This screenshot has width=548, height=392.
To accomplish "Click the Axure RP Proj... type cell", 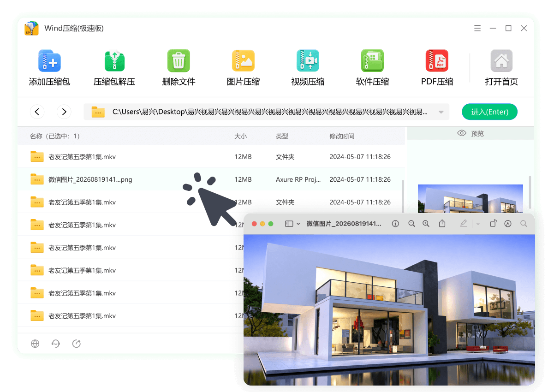I will pyautogui.click(x=298, y=179).
